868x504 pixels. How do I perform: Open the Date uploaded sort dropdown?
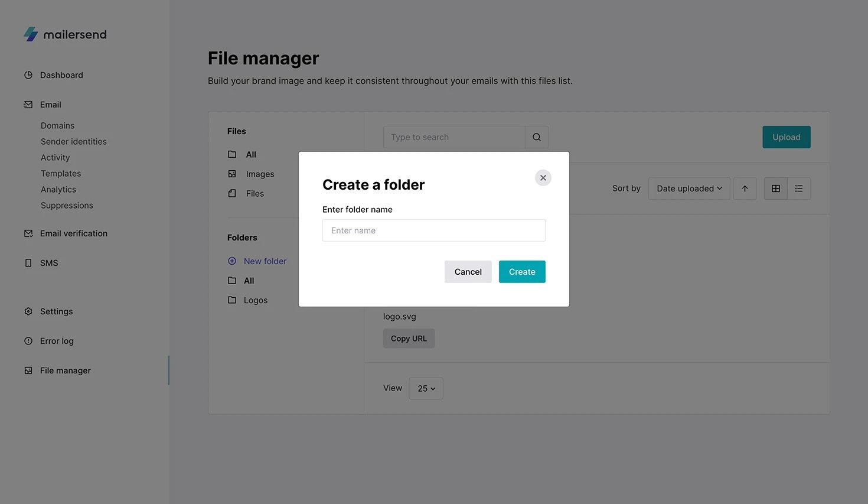click(x=688, y=188)
